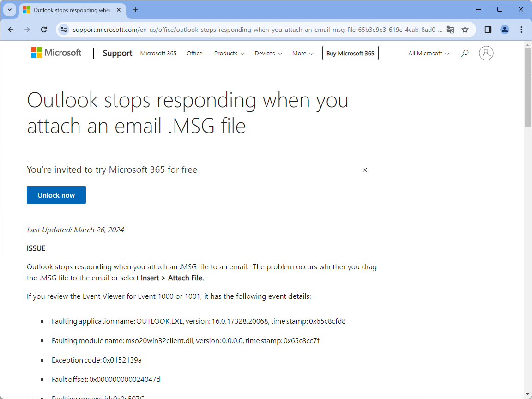The width and height of the screenshot is (532, 399).
Task: Click the Microsoft Support search magnifier
Action: tap(465, 54)
